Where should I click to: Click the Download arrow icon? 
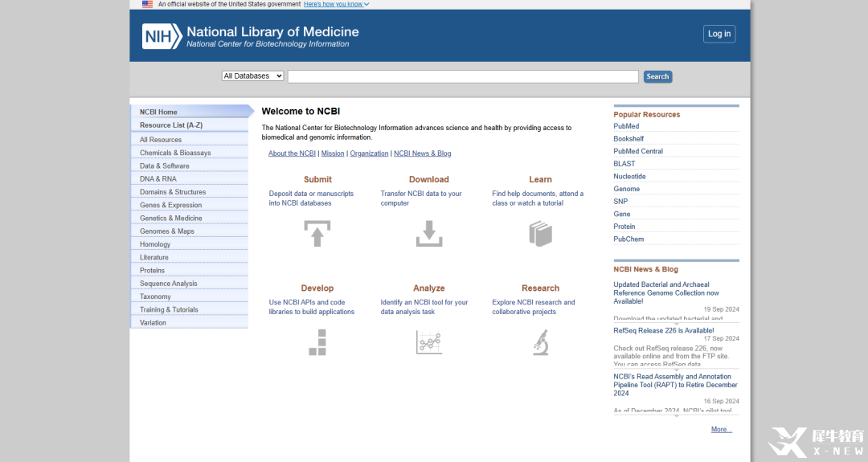click(x=429, y=234)
